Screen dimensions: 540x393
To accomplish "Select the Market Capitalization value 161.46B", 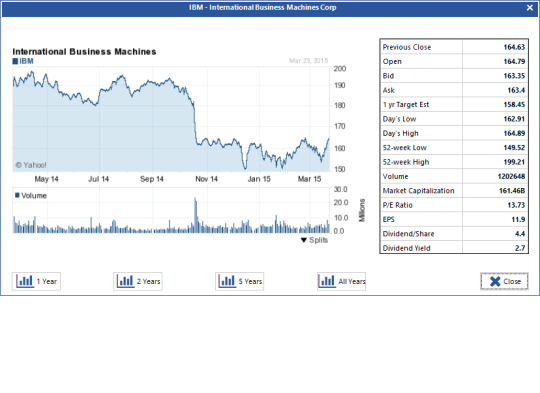I will tap(512, 191).
